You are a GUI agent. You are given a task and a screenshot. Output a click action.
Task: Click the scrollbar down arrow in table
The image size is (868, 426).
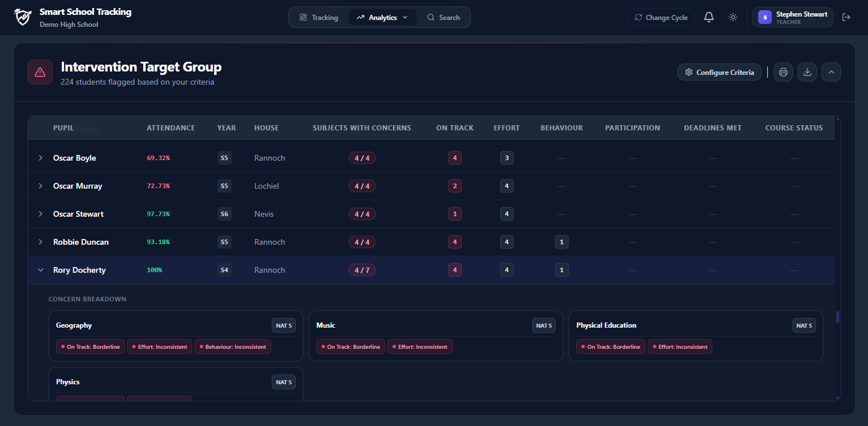(838, 398)
